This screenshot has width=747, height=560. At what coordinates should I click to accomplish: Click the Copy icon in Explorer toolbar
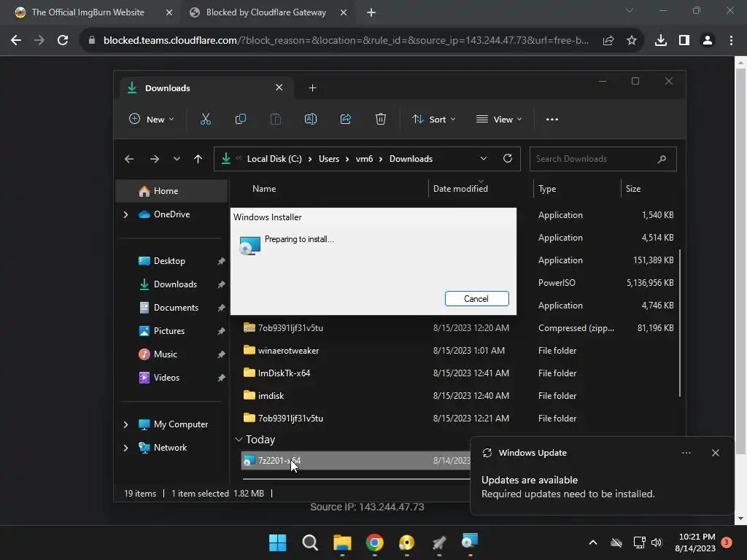coord(241,119)
